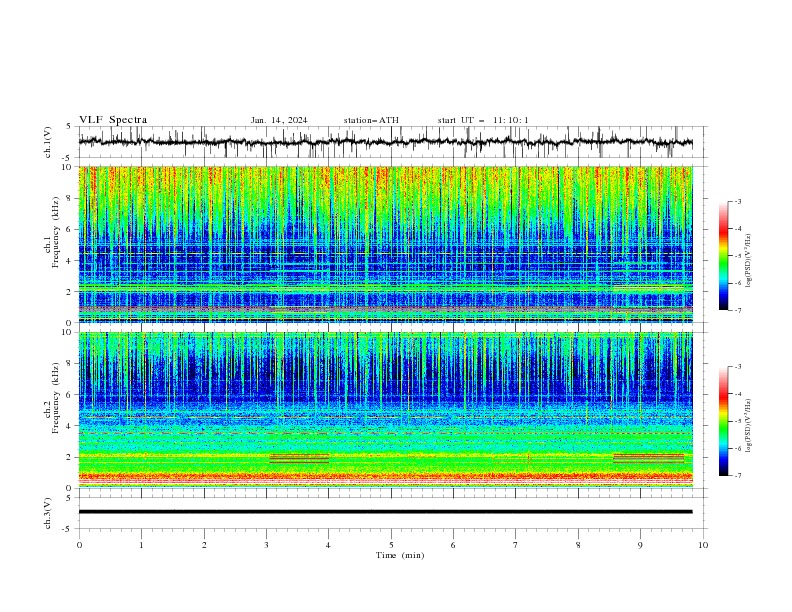Select the "start UT = 11:10:1" header text
The image size is (792, 612).
click(483, 120)
